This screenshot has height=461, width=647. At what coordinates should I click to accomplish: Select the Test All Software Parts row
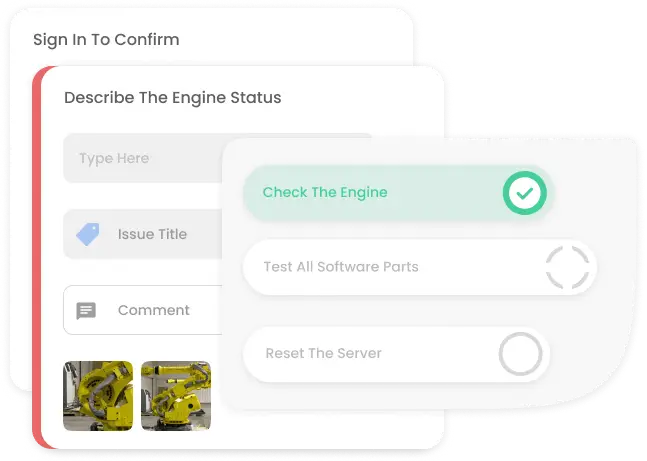tap(420, 267)
